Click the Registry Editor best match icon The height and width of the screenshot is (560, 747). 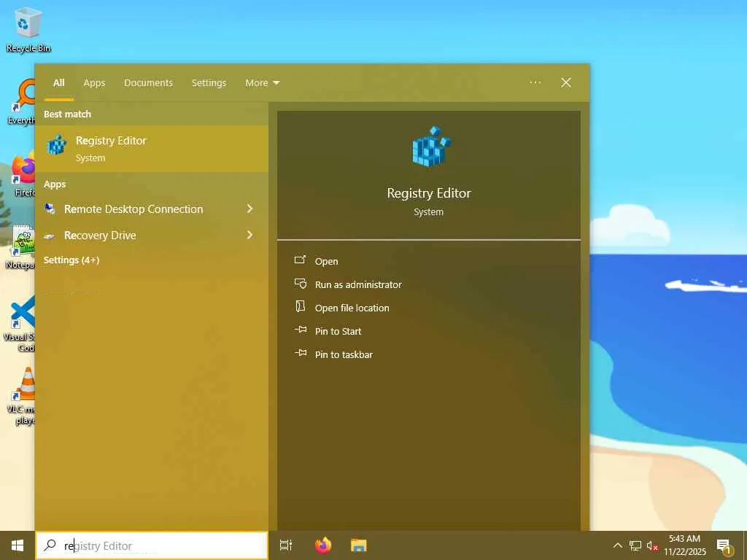click(x=57, y=145)
